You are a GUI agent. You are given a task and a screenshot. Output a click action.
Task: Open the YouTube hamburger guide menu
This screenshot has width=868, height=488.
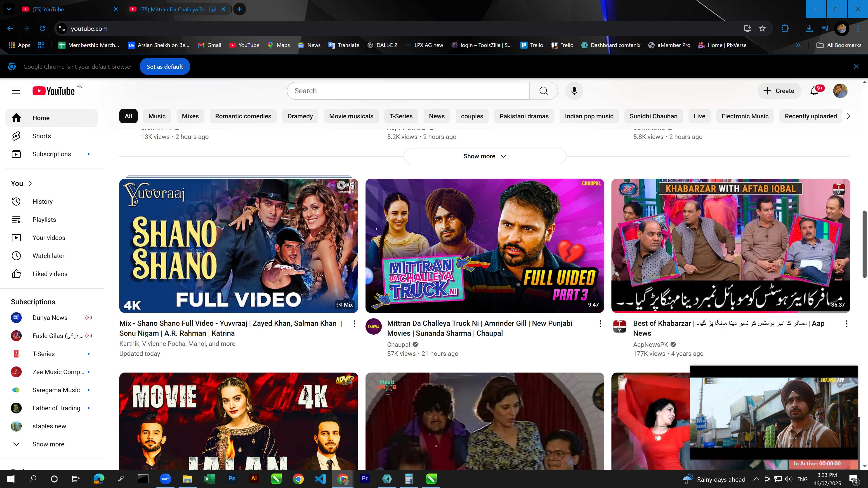coord(16,91)
